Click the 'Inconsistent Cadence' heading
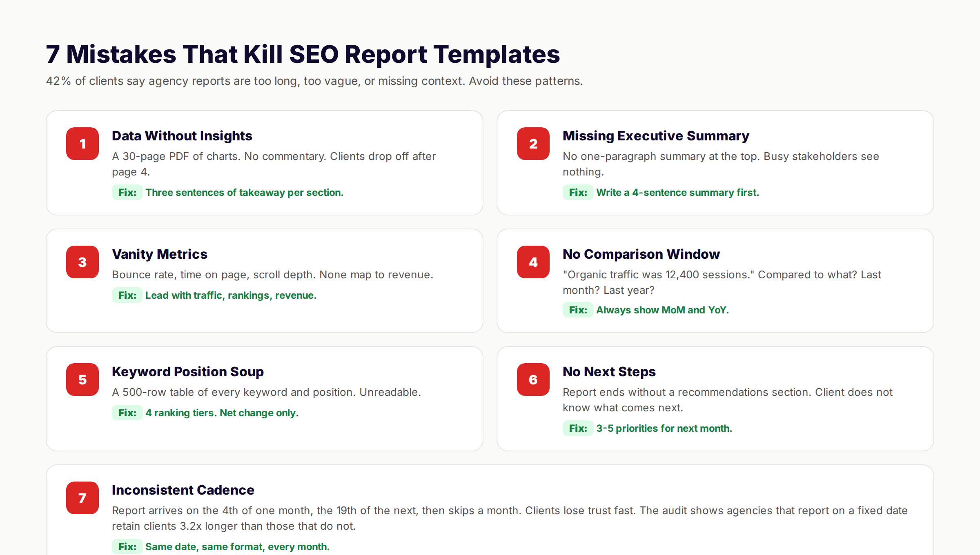Screen dimensions: 980x555 click(x=183, y=490)
